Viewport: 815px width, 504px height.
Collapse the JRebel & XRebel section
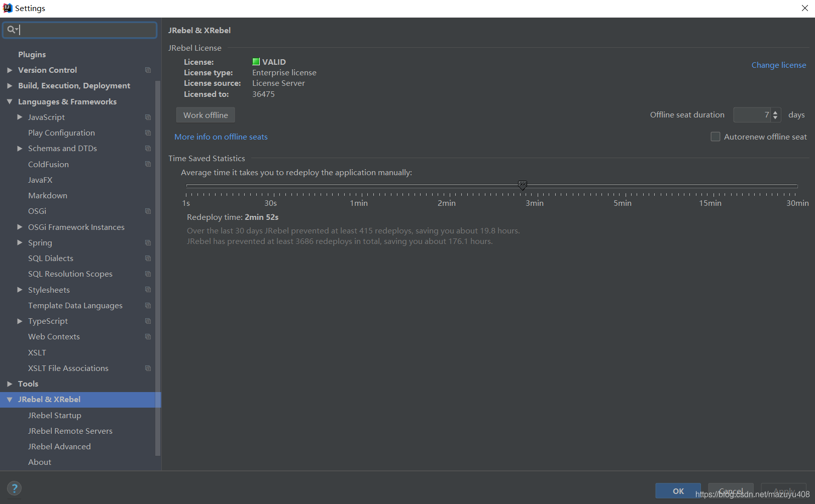(x=10, y=400)
